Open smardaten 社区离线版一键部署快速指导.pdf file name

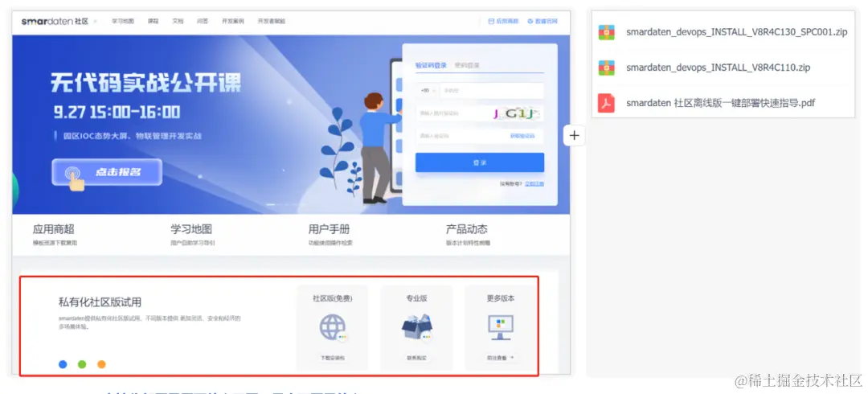click(x=720, y=103)
